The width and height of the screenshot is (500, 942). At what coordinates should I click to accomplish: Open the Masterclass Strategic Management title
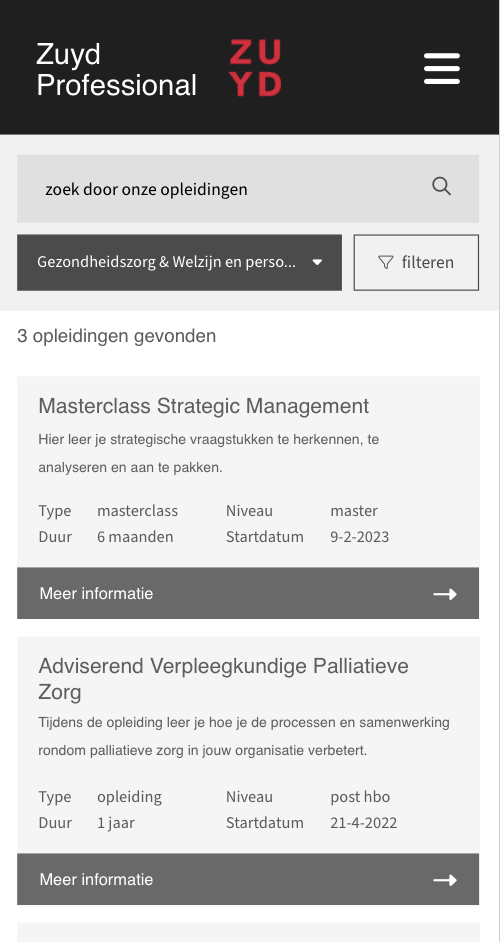pos(204,406)
